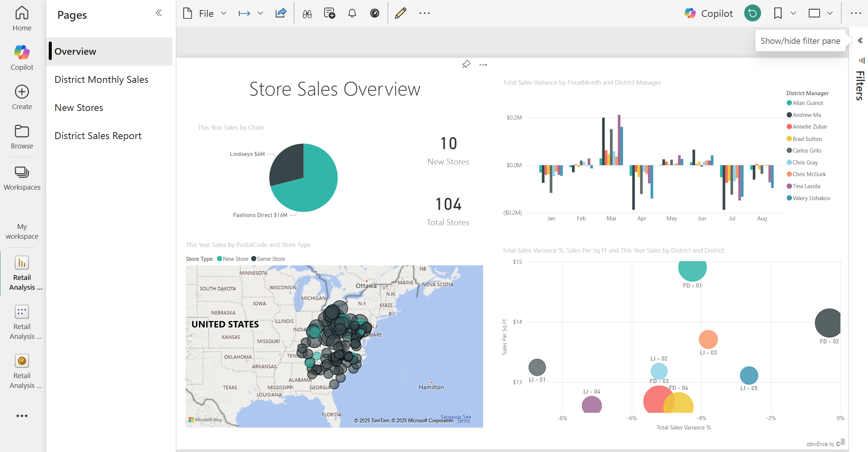Switch to District Monthly Sales page
The image size is (868, 452).
point(101,79)
